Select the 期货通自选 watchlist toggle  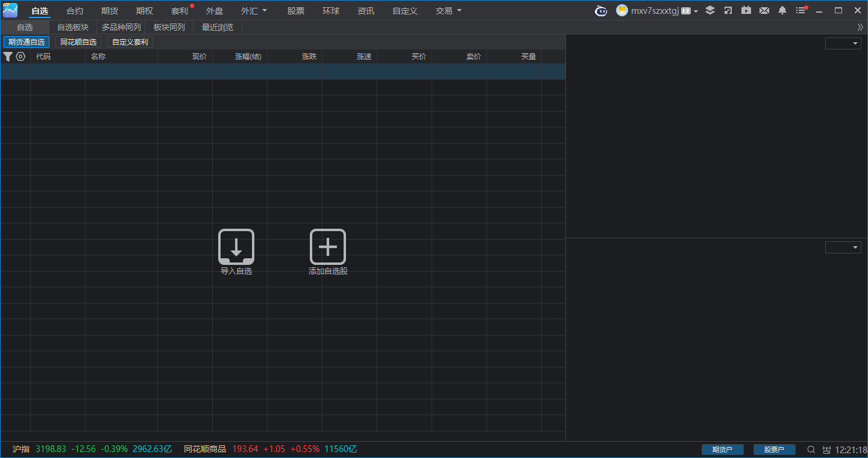[x=27, y=42]
